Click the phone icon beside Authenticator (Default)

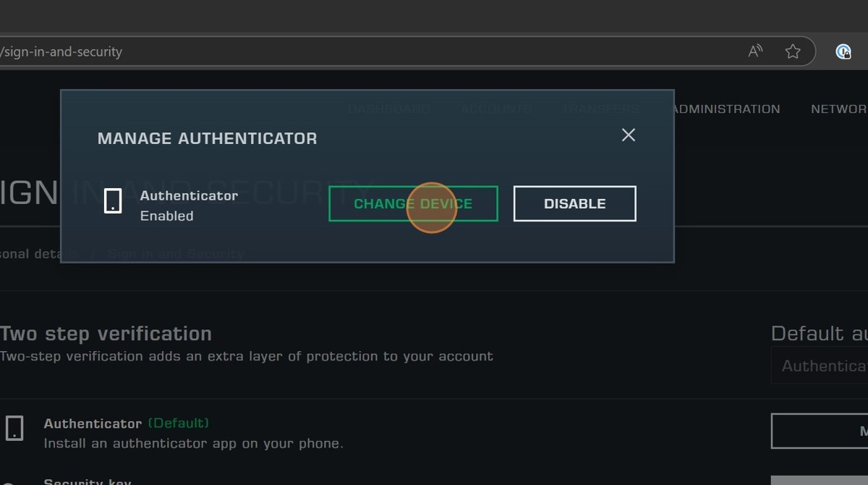[x=14, y=429]
